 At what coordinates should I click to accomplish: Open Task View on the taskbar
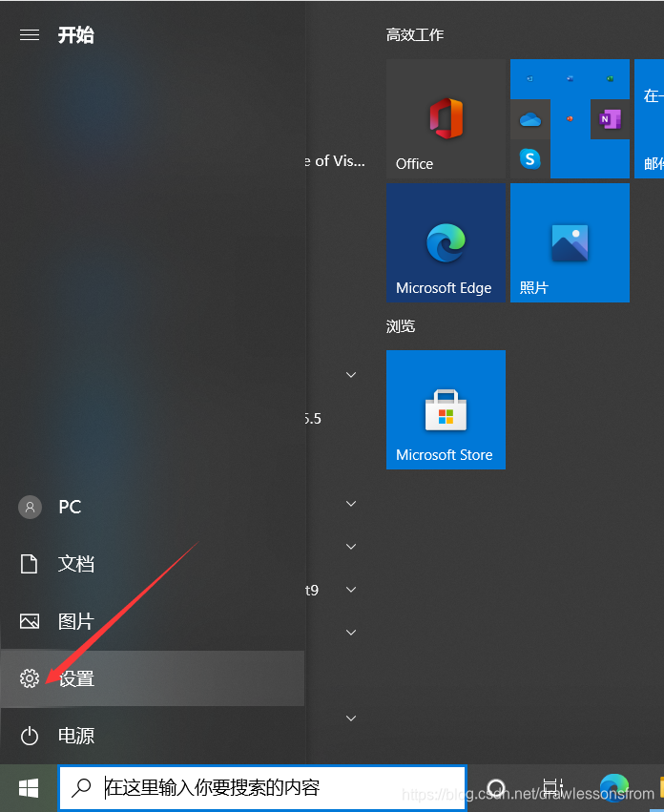552,787
